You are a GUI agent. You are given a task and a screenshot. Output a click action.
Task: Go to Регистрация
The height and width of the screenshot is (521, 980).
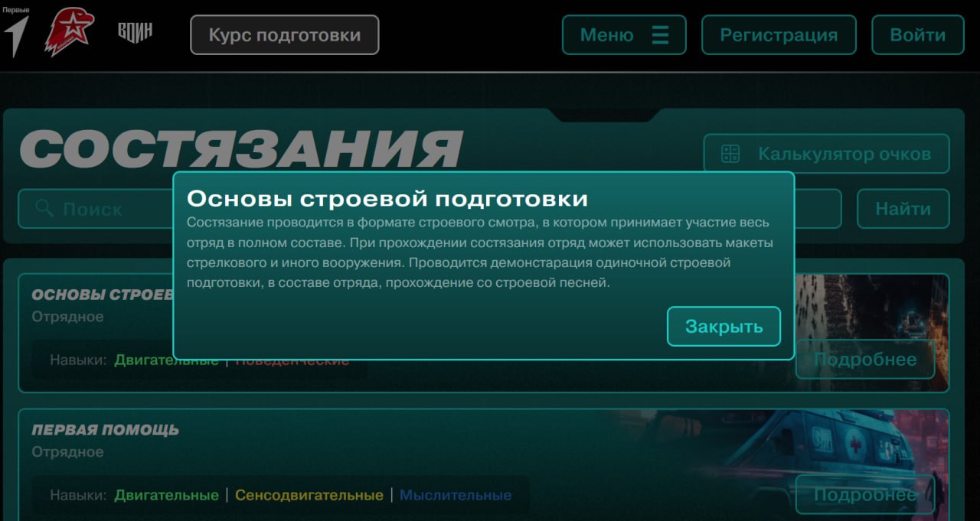[779, 35]
